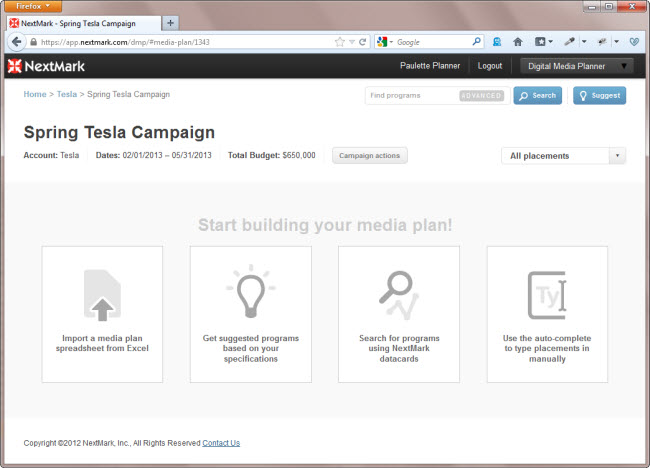Screen dimensions: 650x468
Task: Click the NextMark tab favicon
Action: coord(14,23)
